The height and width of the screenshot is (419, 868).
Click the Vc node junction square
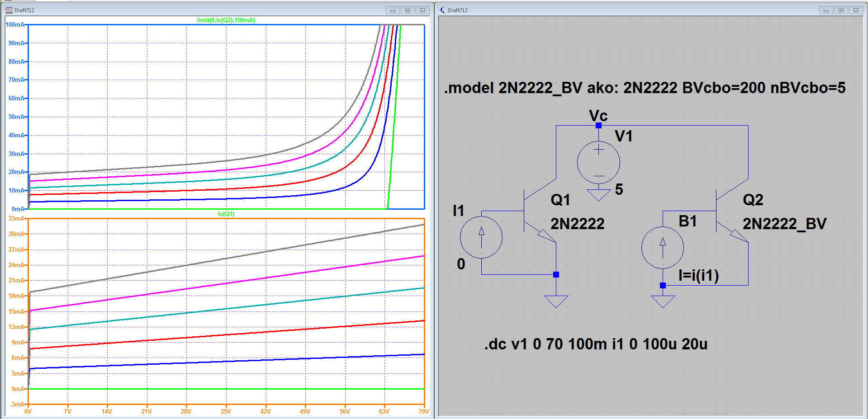click(598, 126)
